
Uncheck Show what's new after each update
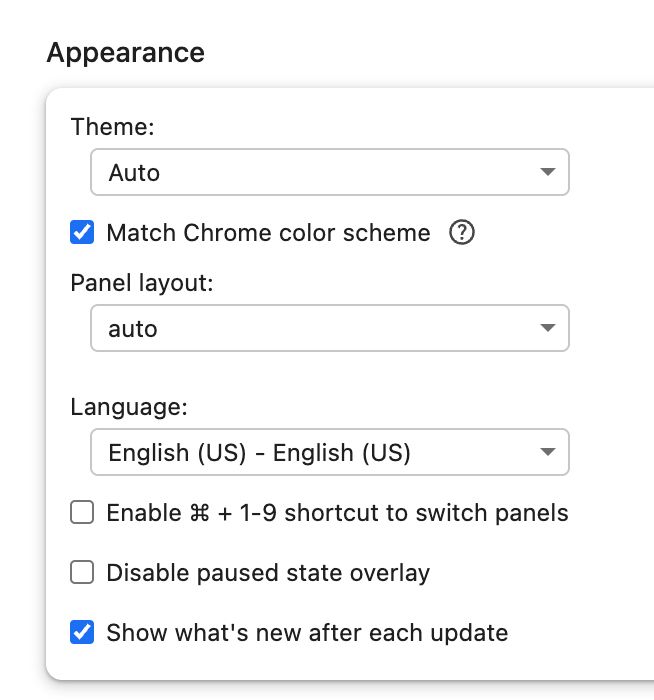coord(82,633)
